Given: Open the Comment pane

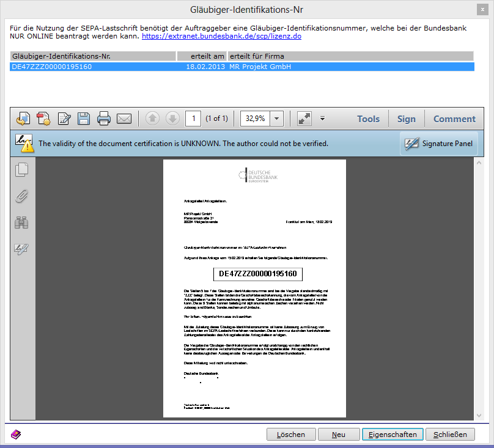Looking at the screenshot, I should click(454, 119).
